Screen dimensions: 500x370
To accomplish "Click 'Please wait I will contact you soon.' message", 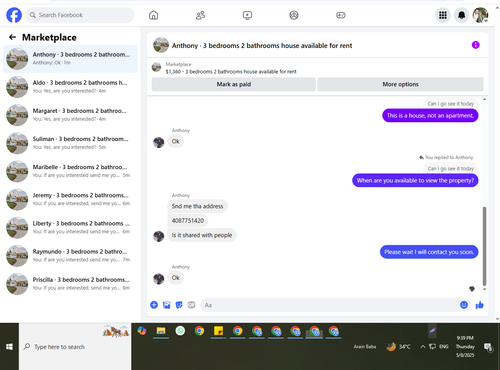I will coord(429,252).
